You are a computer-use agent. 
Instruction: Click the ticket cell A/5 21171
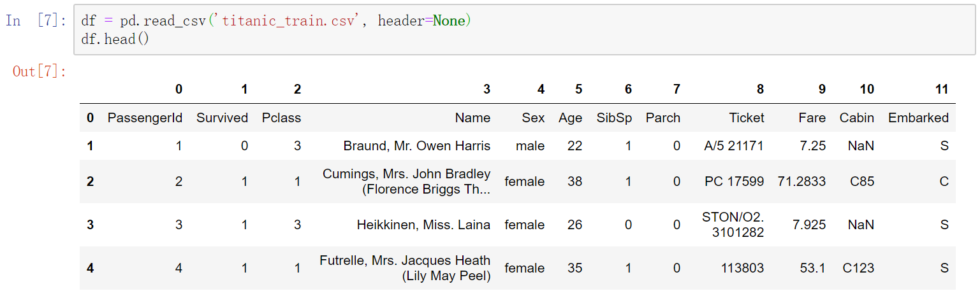731,146
